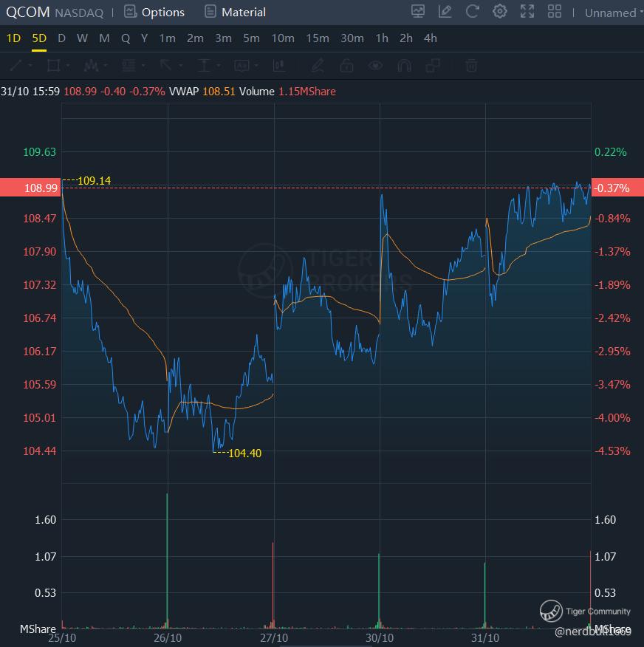
Task: Select the wave pattern drawing tool
Action: pyautogui.click(x=91, y=65)
